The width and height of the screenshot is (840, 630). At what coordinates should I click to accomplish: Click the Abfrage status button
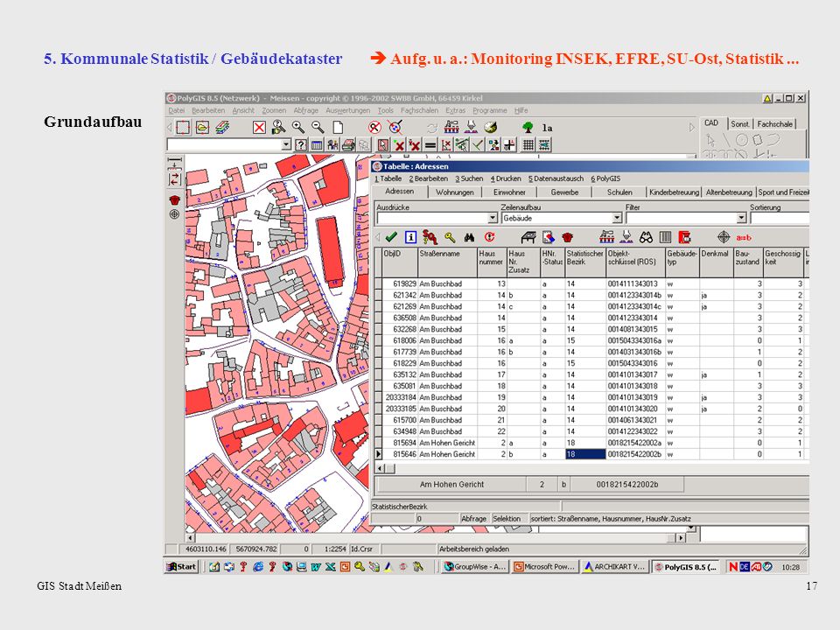point(474,519)
